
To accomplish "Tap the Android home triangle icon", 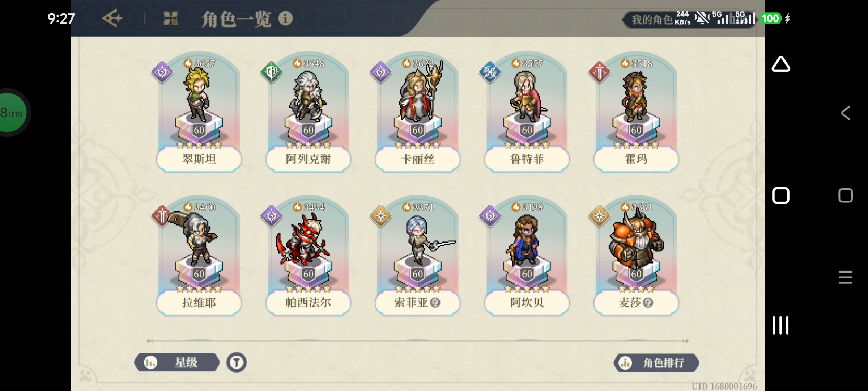I will pyautogui.click(x=781, y=64).
